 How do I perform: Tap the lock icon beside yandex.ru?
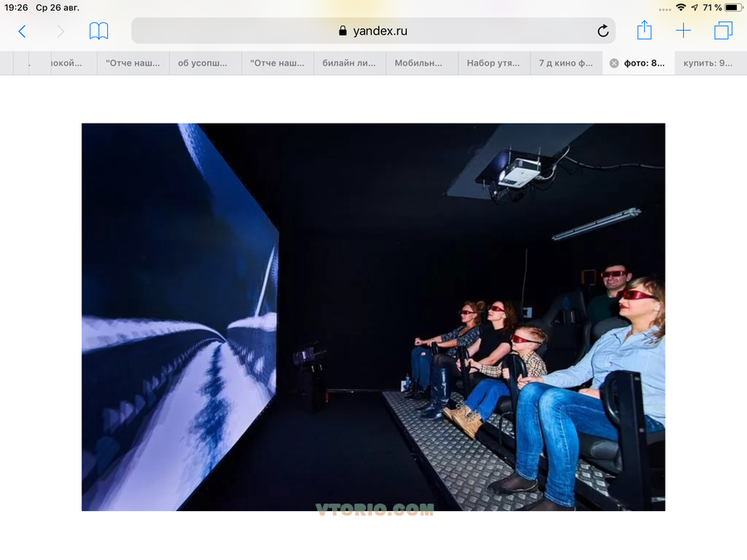[x=342, y=32]
